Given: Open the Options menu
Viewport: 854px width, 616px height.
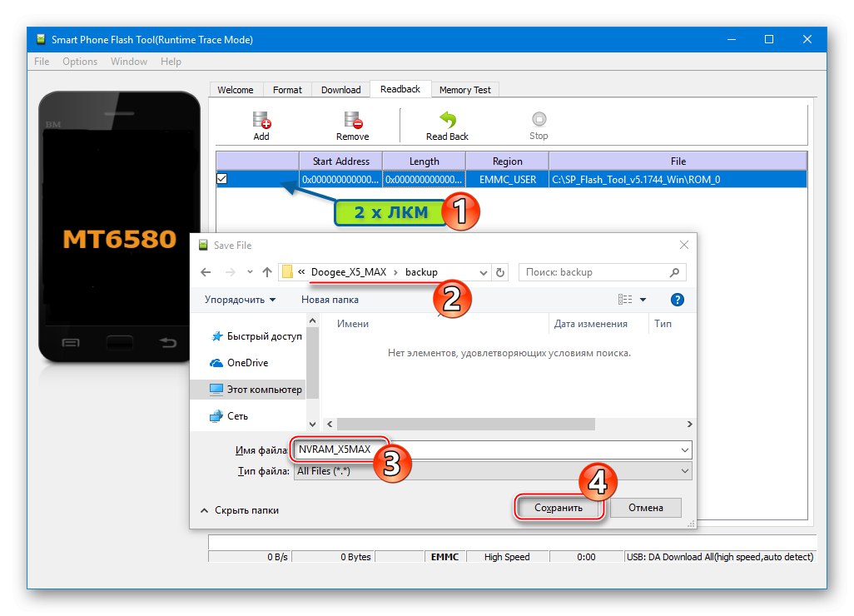Looking at the screenshot, I should tap(80, 62).
